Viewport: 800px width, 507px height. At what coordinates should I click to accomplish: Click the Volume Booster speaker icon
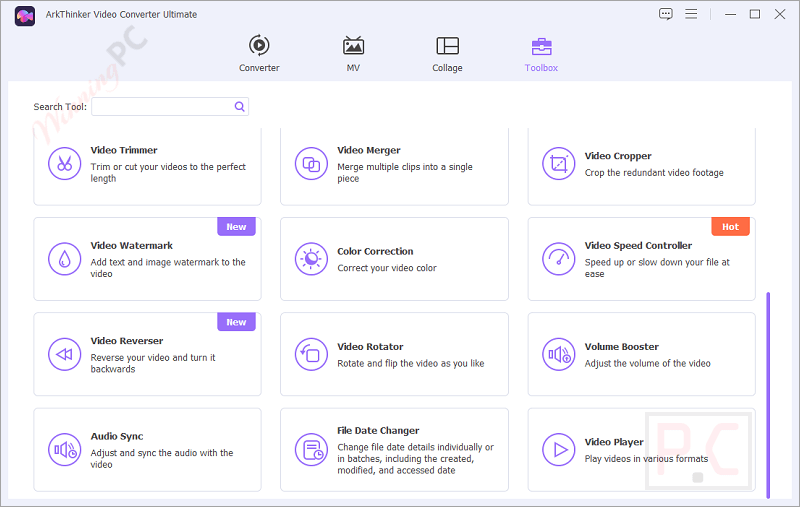pos(559,354)
